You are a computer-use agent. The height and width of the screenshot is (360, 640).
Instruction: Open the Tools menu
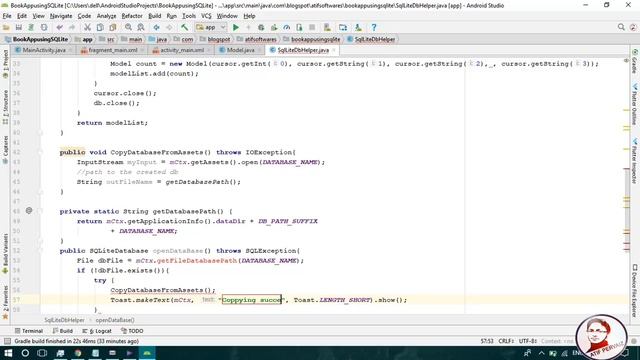coord(189,16)
